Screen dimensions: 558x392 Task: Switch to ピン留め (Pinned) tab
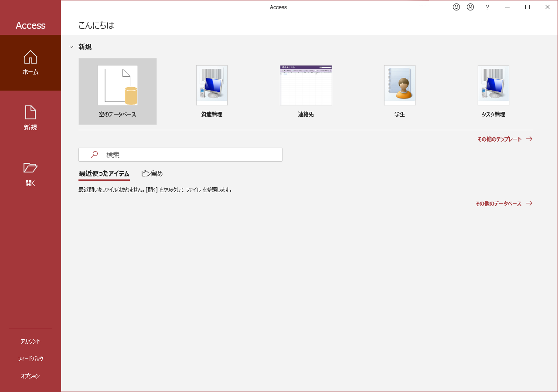[152, 174]
